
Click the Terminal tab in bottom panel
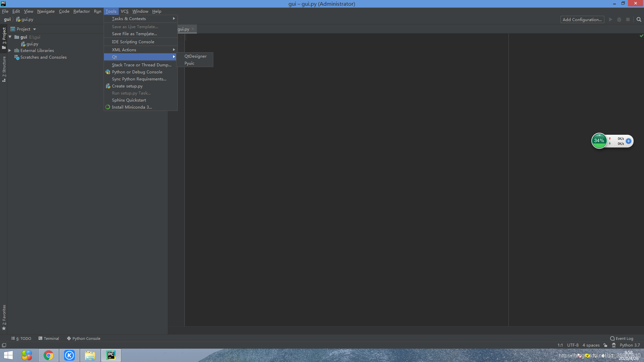[x=49, y=339]
